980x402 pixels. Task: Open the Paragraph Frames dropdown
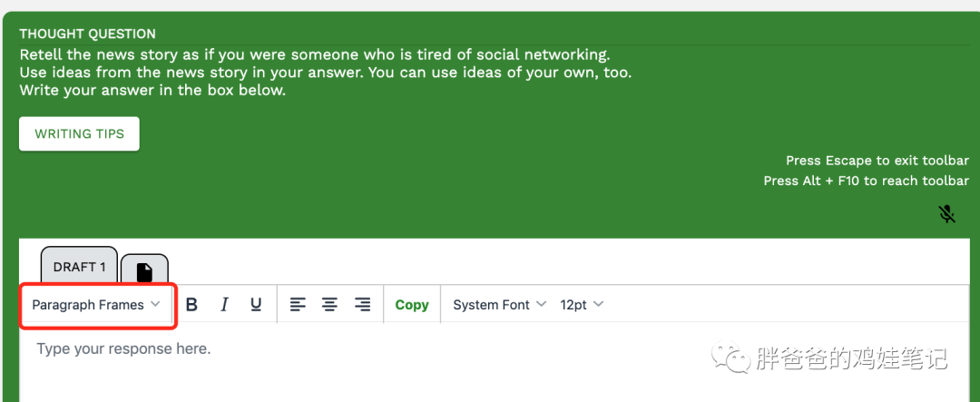[96, 305]
